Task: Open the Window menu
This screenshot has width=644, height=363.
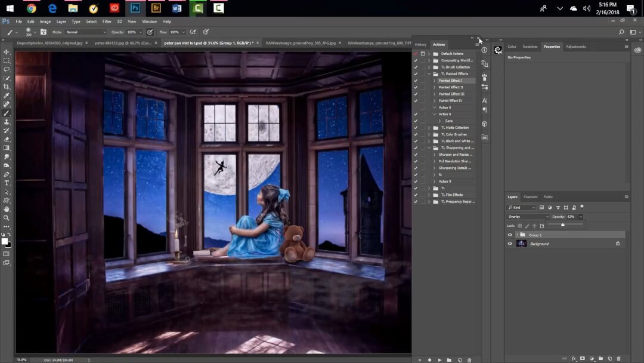Action: pos(150,21)
